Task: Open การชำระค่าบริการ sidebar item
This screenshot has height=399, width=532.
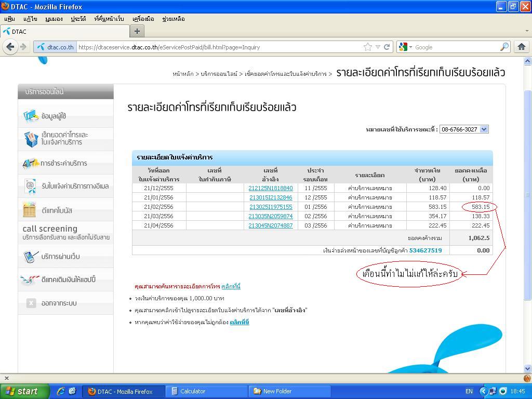Action: coord(65,163)
